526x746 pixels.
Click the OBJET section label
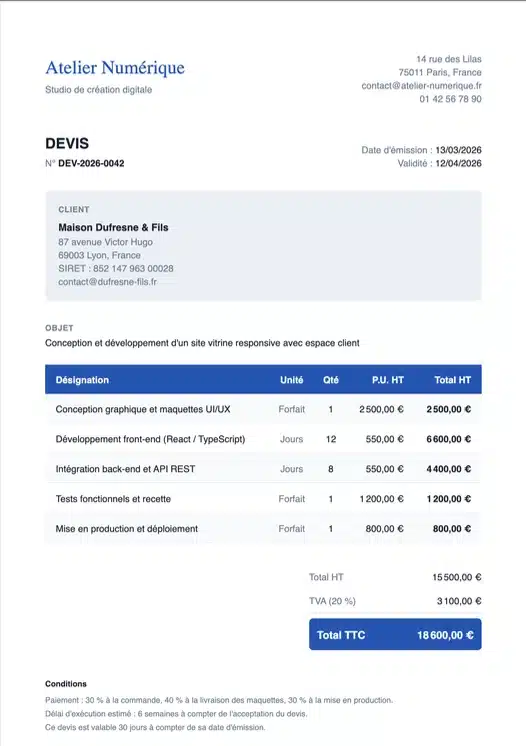[x=59, y=328]
